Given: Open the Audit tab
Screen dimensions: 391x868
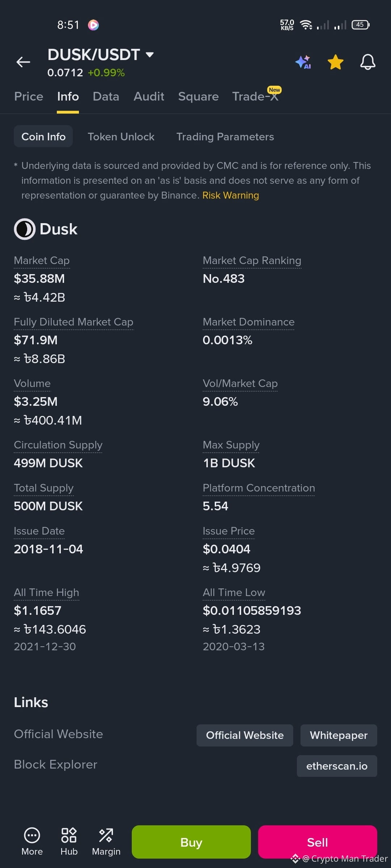Looking at the screenshot, I should [x=149, y=97].
